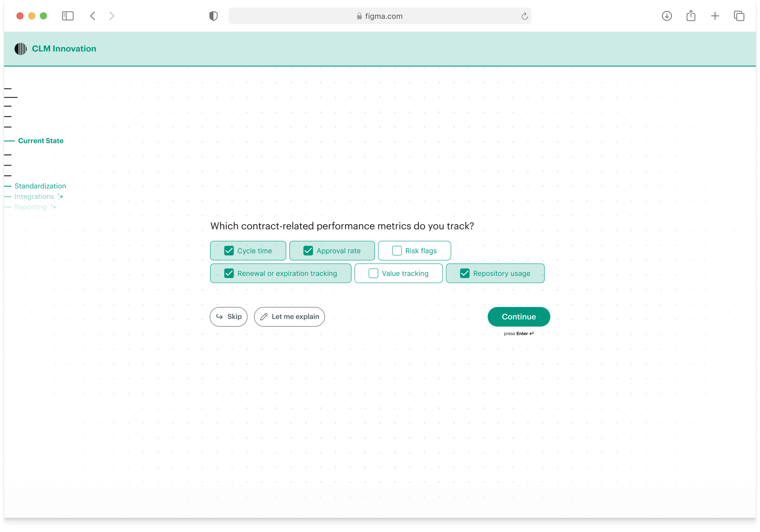The image size is (760, 532).
Task: Click the Let me explain button
Action: pos(289,317)
